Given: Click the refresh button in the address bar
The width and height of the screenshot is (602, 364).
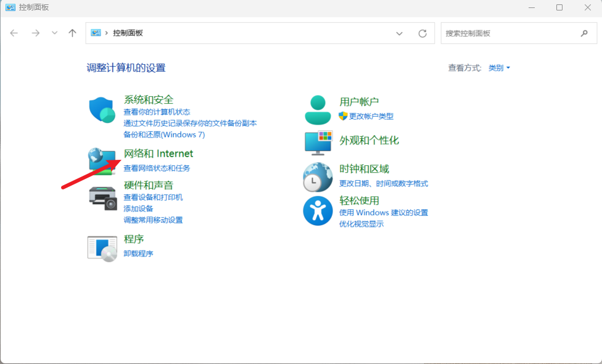Looking at the screenshot, I should click(423, 33).
